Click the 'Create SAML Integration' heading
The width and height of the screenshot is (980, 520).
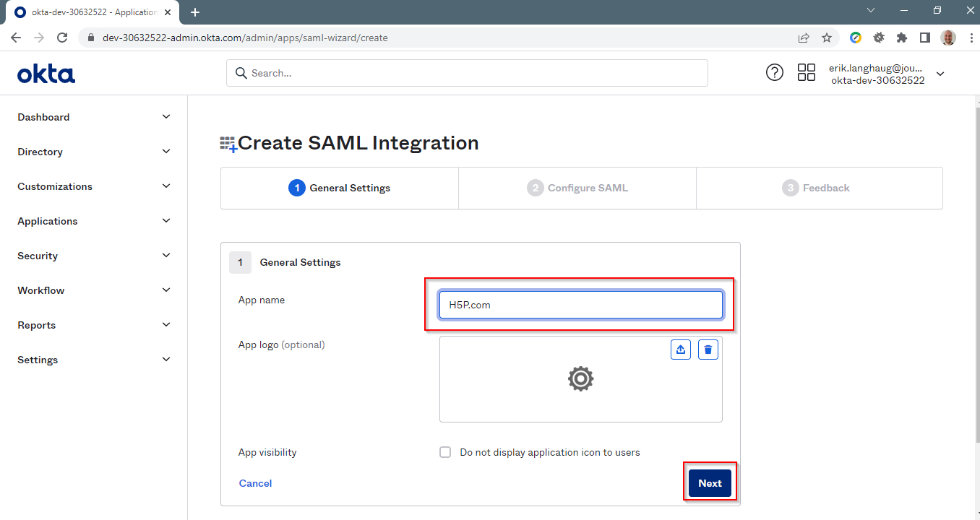click(x=358, y=143)
